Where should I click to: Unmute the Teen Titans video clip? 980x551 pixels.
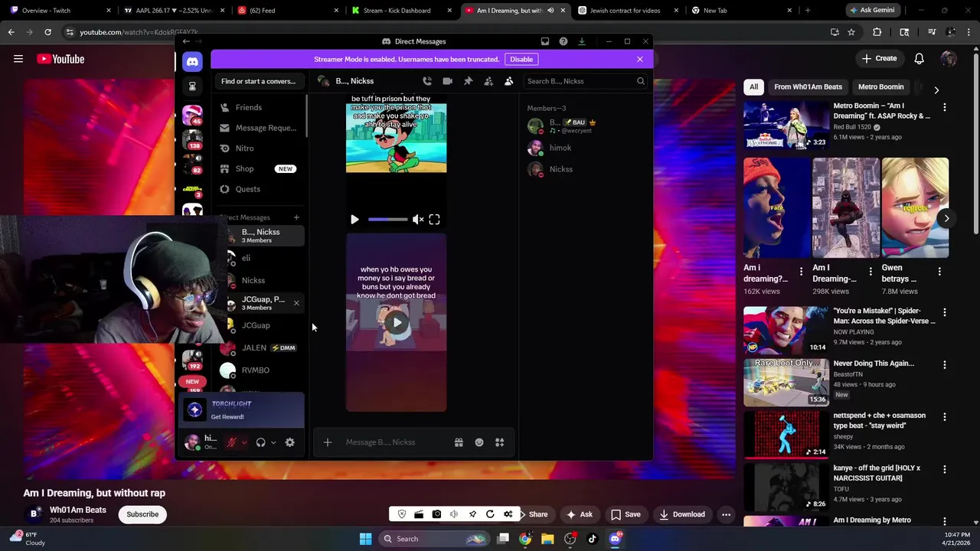point(418,220)
